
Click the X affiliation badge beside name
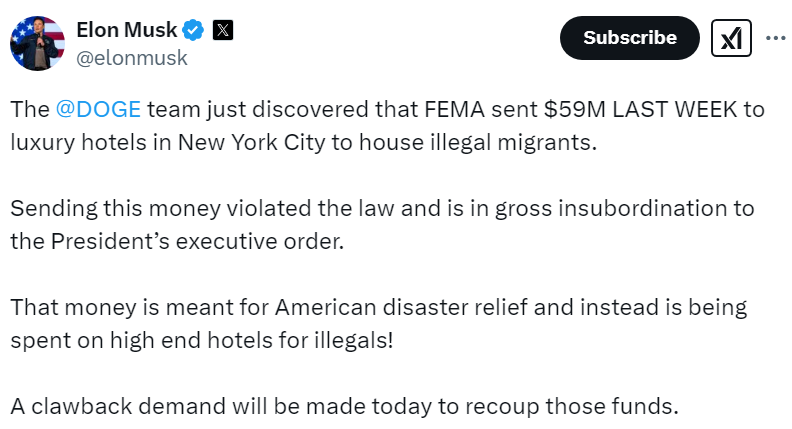(222, 31)
